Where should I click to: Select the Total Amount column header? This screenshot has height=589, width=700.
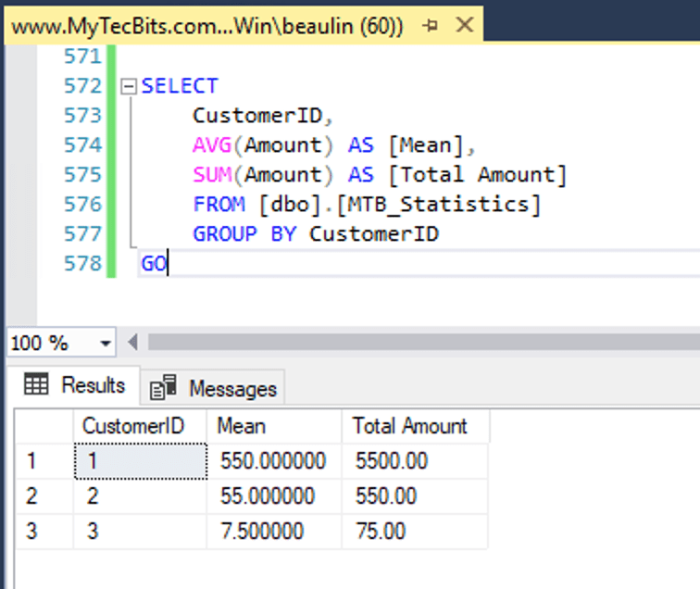tap(409, 426)
